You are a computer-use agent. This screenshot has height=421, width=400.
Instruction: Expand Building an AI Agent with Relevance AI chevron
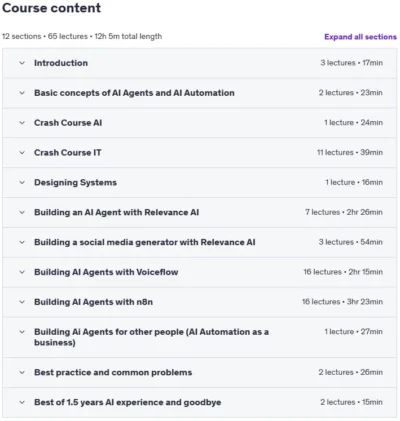22,212
